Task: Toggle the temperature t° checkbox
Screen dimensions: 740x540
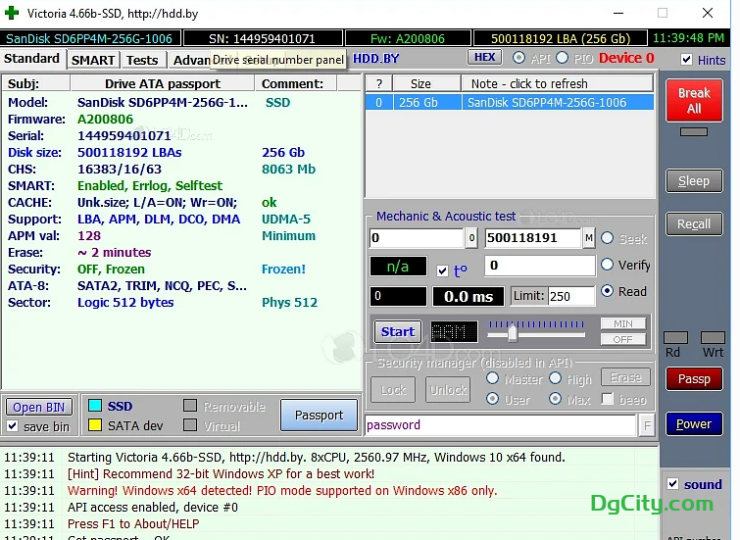Action: 443,271
